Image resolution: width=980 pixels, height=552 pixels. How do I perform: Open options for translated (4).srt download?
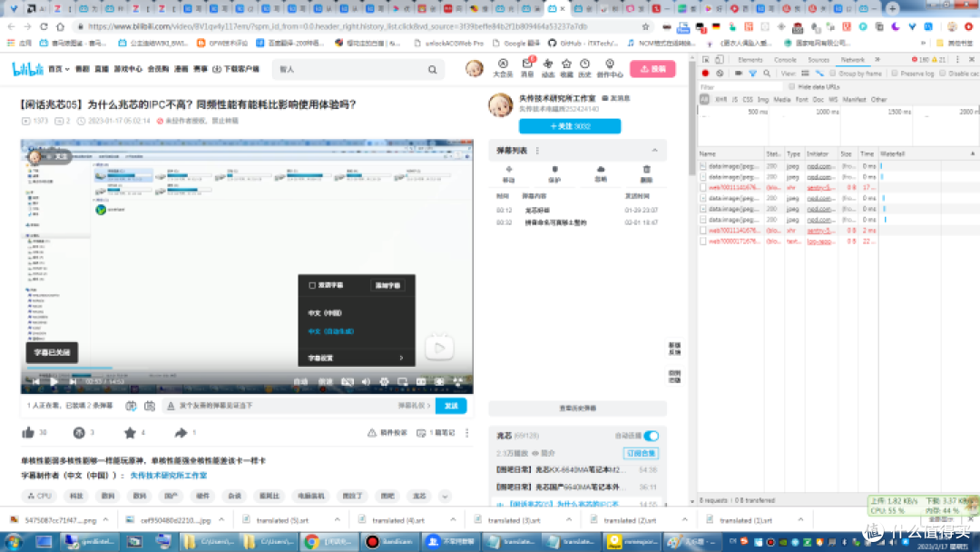click(x=453, y=520)
